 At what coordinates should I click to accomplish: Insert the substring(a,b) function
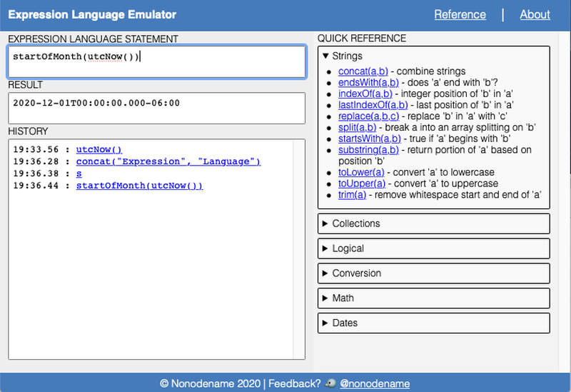click(x=368, y=150)
